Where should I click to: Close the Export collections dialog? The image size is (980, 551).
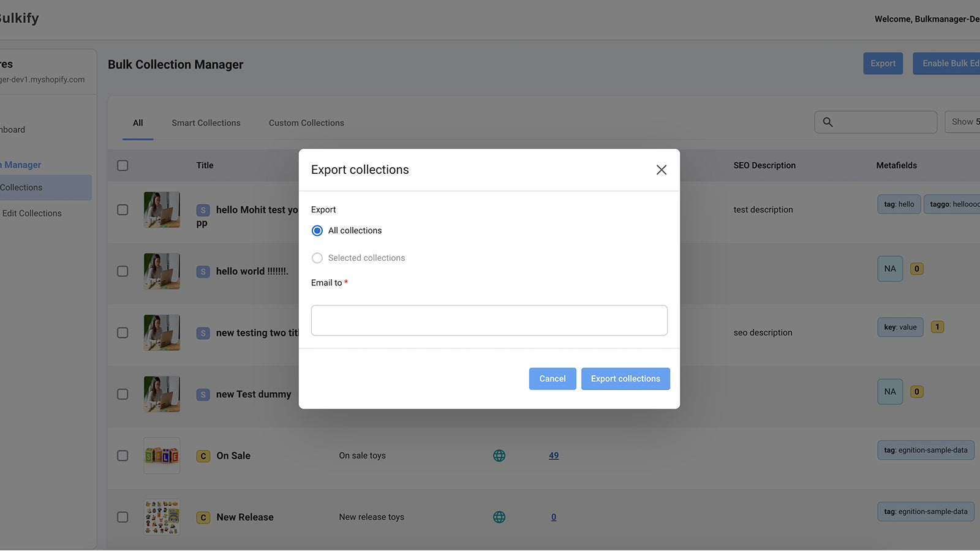point(661,170)
